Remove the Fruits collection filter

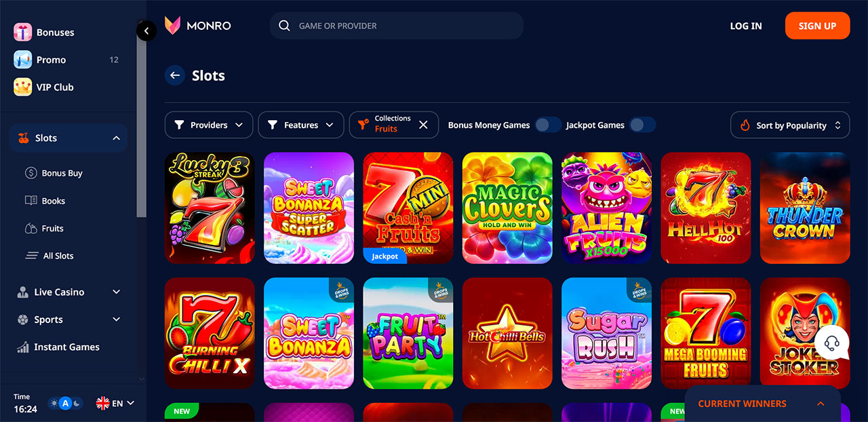tap(423, 125)
